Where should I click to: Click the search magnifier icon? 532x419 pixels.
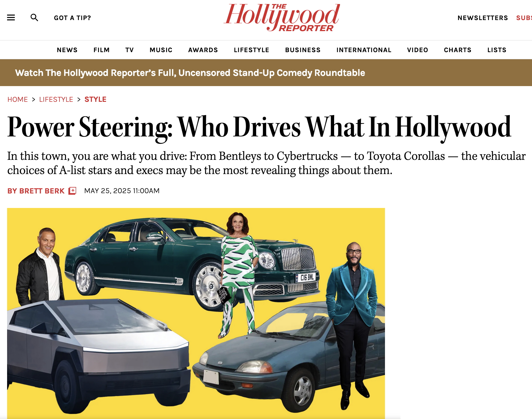pyautogui.click(x=34, y=18)
